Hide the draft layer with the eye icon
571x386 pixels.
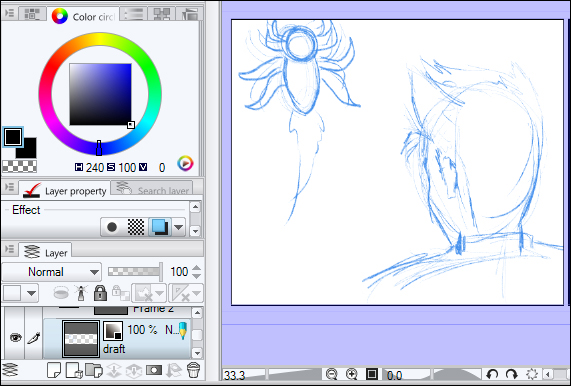[x=15, y=338]
